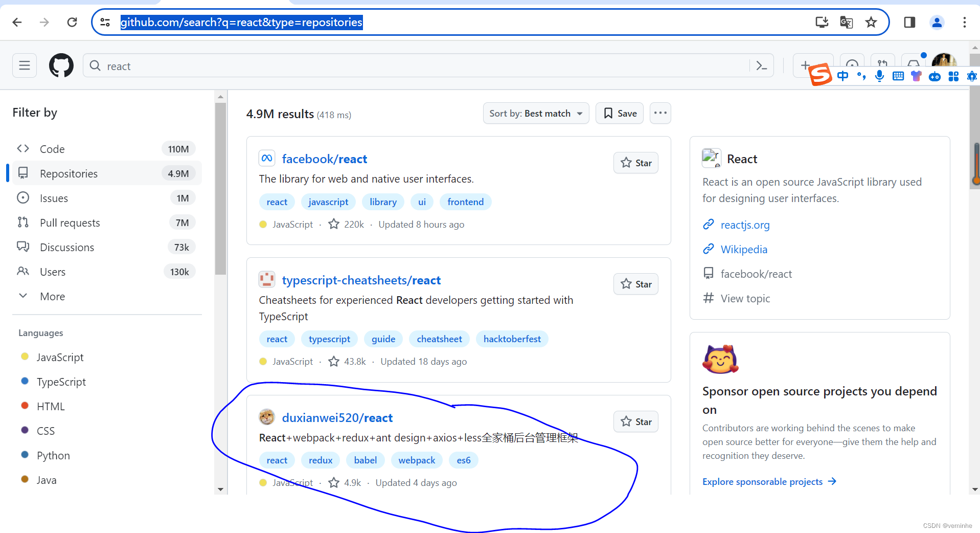
Task: Open facebook/react in the React topic card
Action: point(756,274)
